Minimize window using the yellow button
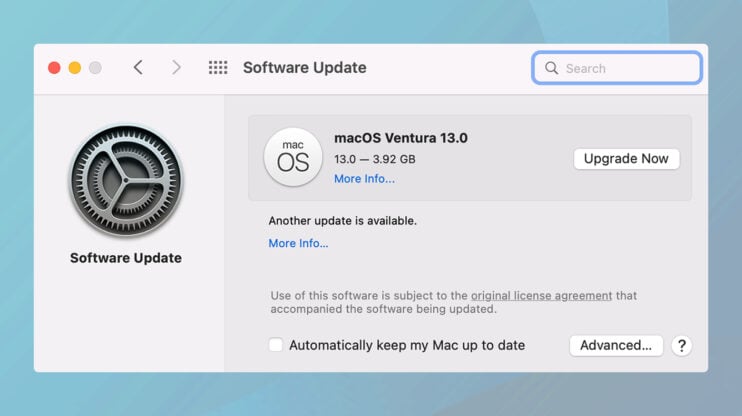 (75, 68)
